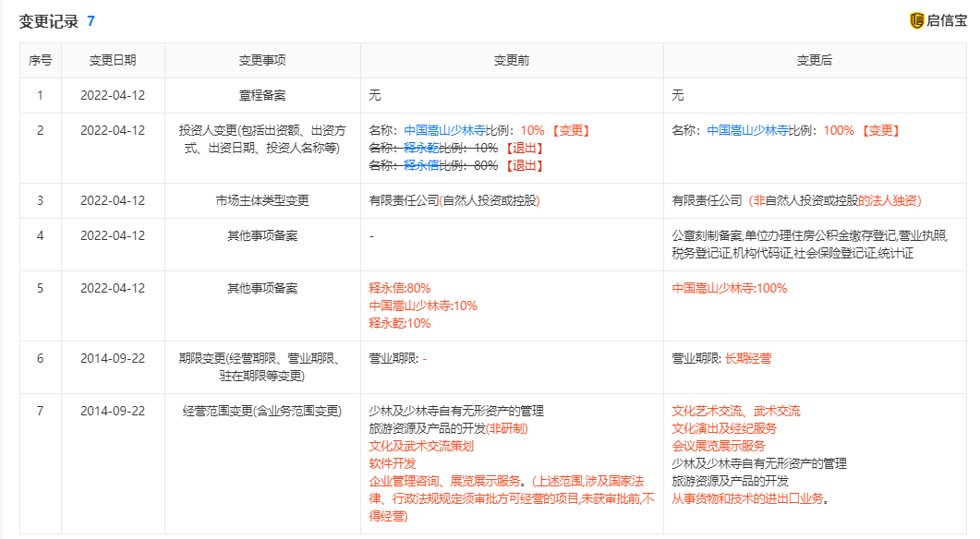Click 其他事项备案 in row 4
Viewport: 980px width, 539px height.
(262, 235)
